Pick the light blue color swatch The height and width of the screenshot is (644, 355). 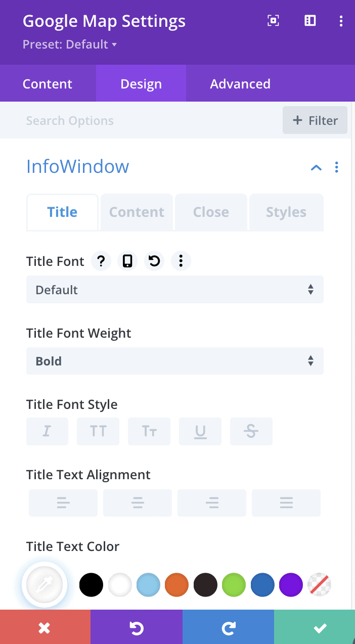(x=149, y=585)
